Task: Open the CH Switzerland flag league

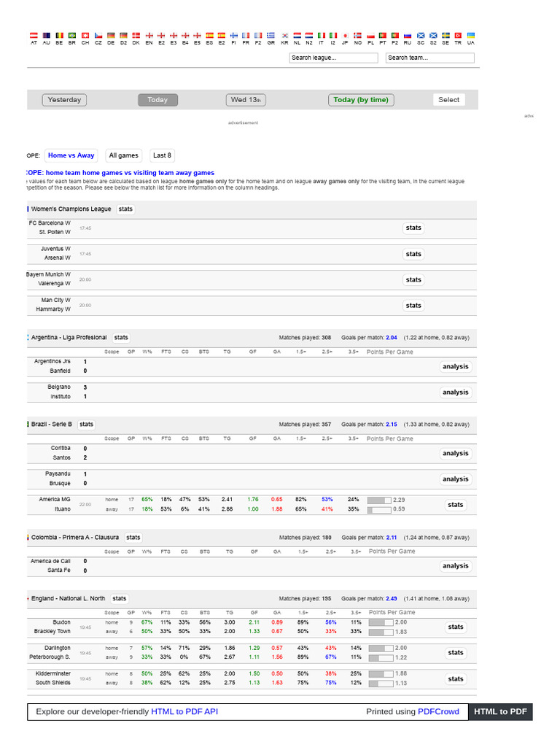Action: point(85,36)
